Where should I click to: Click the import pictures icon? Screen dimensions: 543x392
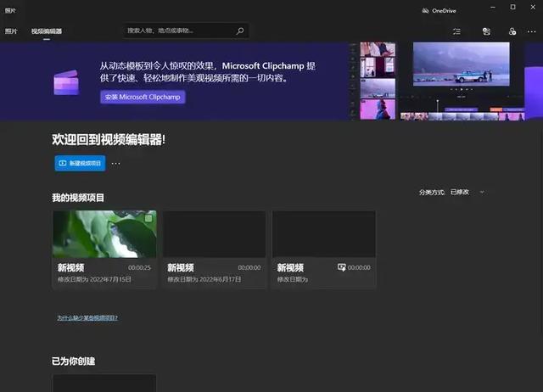tap(486, 31)
